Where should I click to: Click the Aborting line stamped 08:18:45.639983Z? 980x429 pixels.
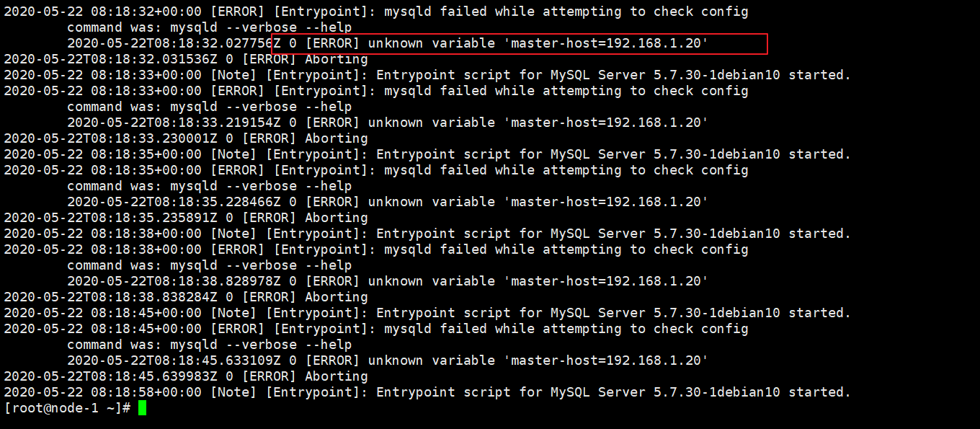(x=186, y=376)
